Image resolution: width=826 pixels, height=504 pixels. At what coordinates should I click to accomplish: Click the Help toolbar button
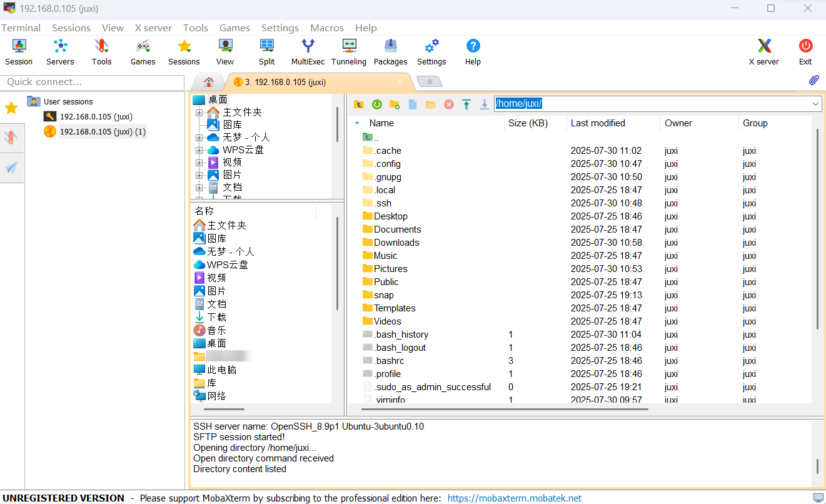click(473, 52)
